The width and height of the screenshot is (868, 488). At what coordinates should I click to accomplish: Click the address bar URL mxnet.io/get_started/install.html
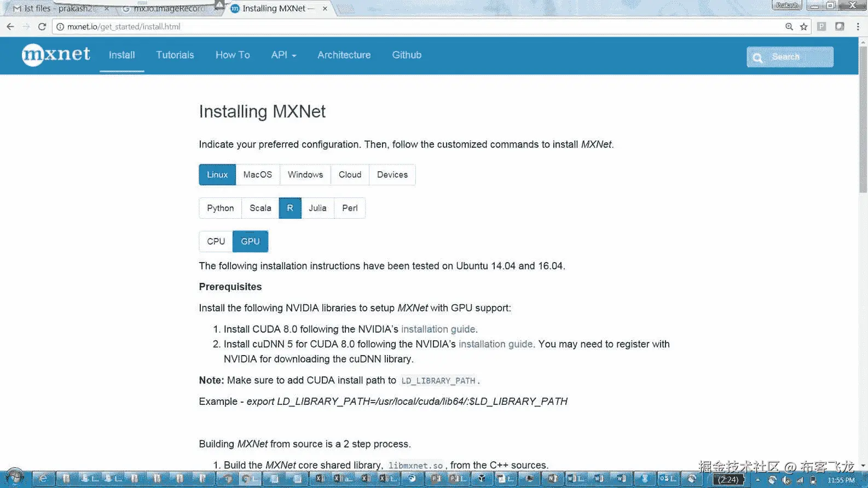point(124,26)
